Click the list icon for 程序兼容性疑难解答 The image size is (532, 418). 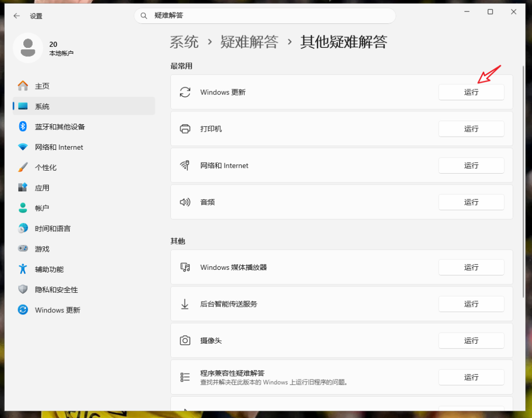tap(185, 377)
